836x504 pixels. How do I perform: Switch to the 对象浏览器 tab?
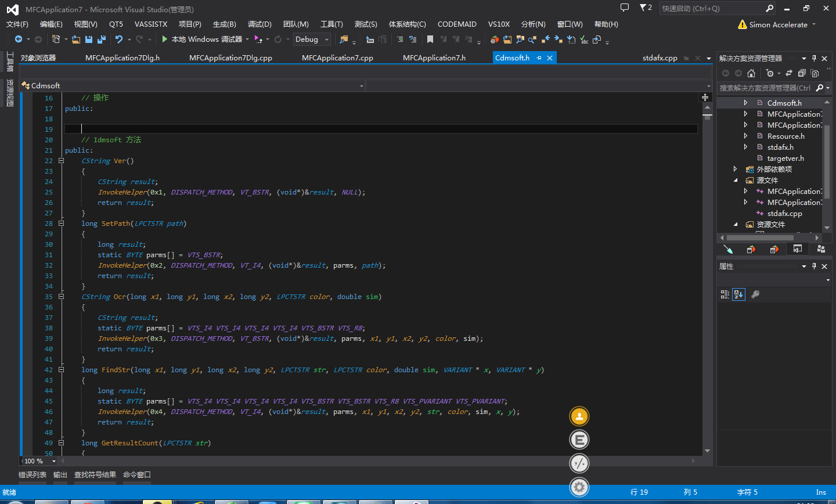[38, 57]
